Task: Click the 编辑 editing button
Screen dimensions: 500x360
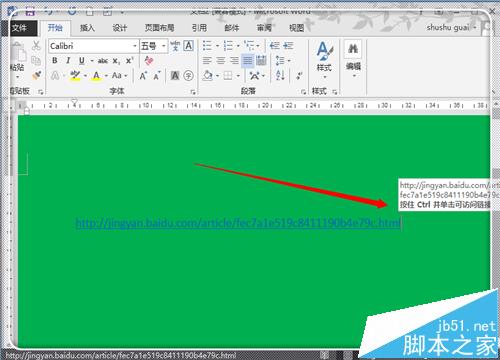Action: click(353, 59)
